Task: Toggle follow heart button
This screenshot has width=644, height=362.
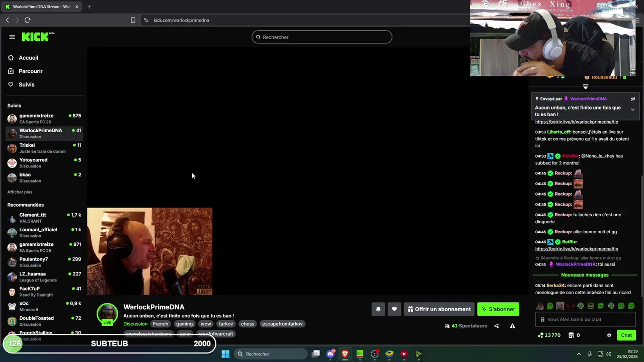Action: pos(394,309)
